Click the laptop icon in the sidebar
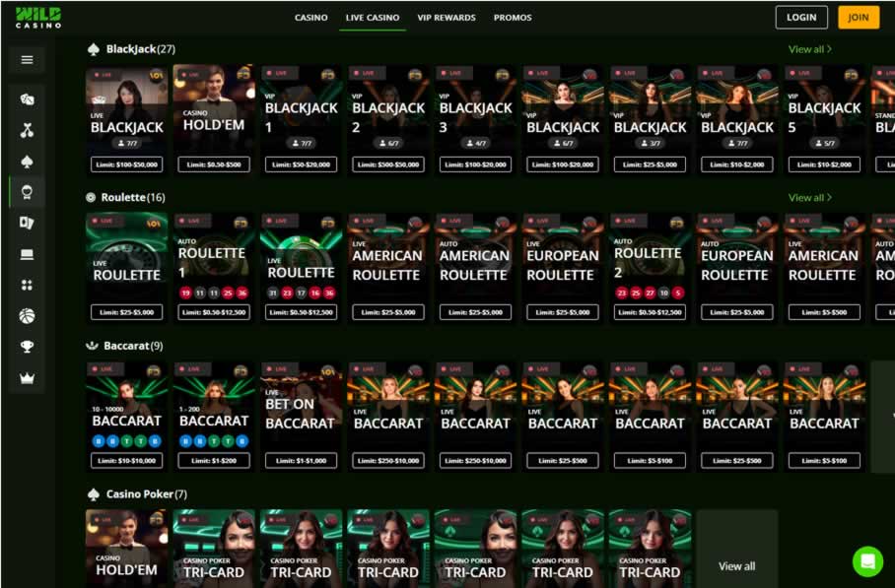 27,254
